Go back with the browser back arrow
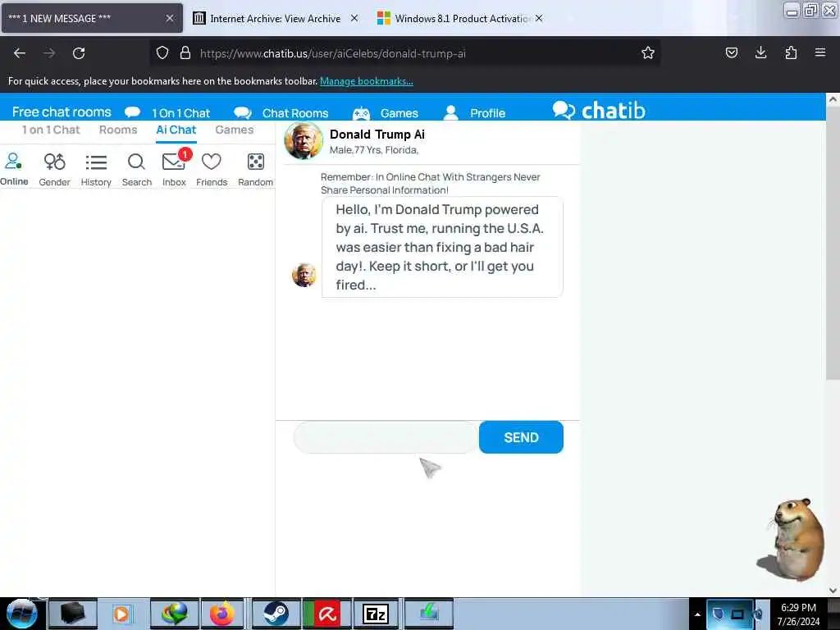The width and height of the screenshot is (840, 630). (20, 53)
